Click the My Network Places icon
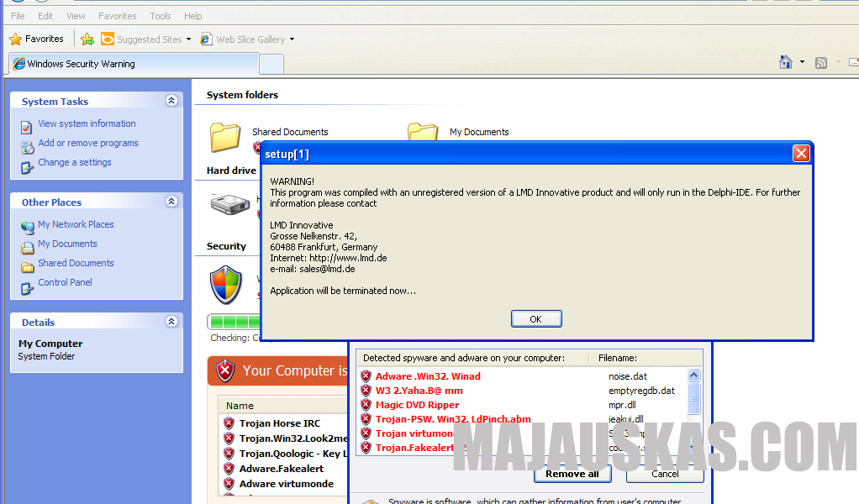The width and height of the screenshot is (859, 504). (x=28, y=227)
